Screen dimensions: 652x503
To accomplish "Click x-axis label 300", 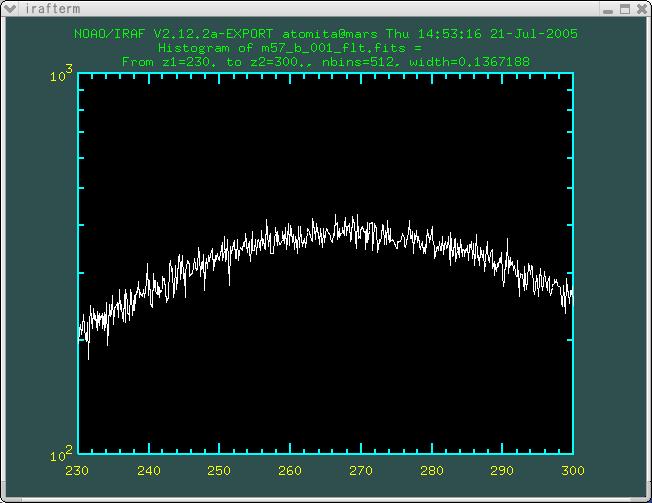I will [573, 471].
